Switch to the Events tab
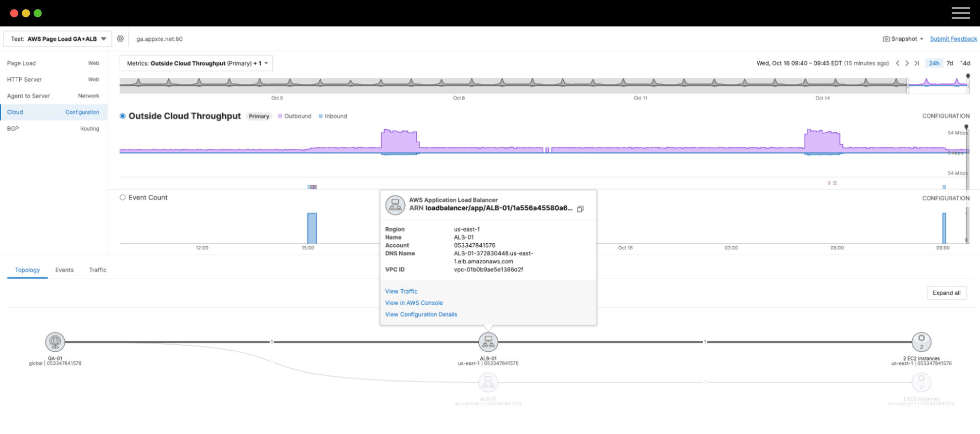The width and height of the screenshot is (980, 434). tap(64, 270)
